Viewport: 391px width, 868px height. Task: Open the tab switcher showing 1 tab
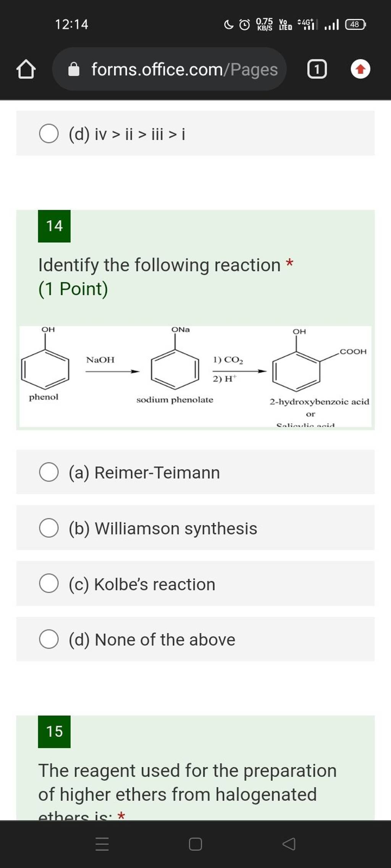click(317, 70)
